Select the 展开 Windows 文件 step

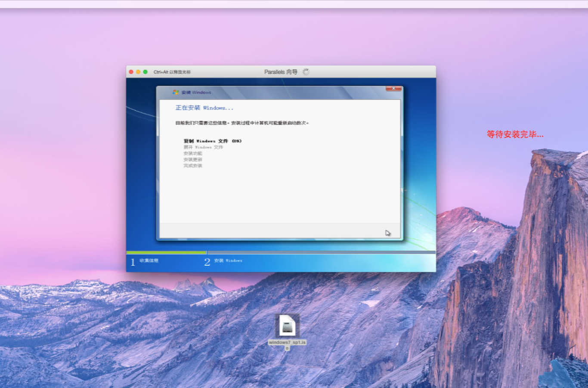click(x=203, y=147)
